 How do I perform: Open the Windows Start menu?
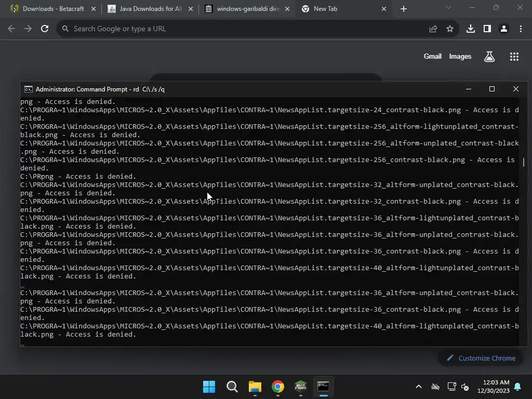point(209,387)
